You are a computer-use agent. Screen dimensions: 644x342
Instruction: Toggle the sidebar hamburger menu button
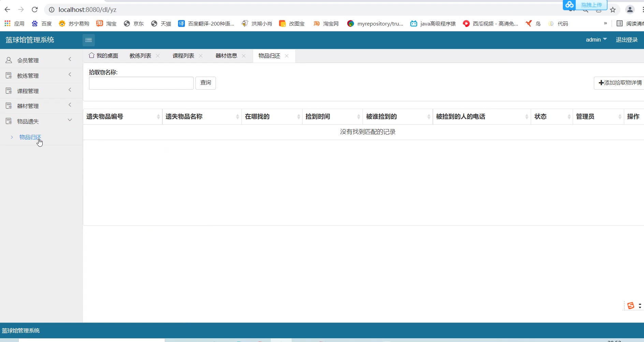pyautogui.click(x=88, y=40)
